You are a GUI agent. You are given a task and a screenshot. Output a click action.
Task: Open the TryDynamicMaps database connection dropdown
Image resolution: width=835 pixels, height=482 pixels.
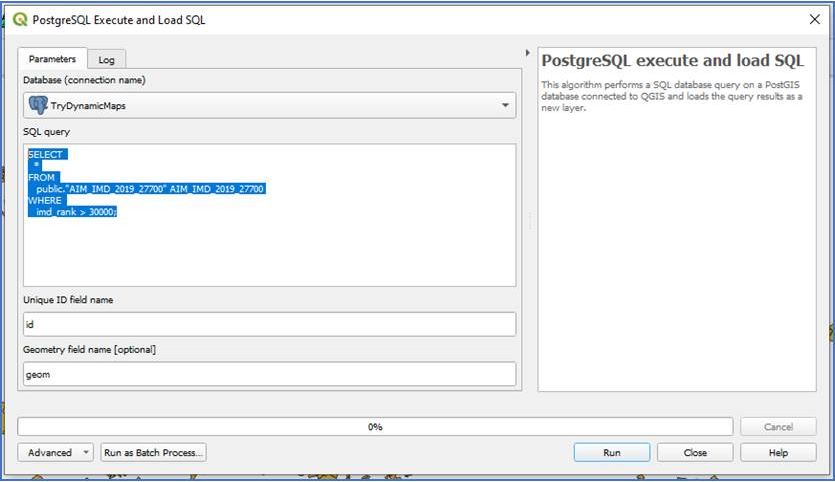point(269,105)
